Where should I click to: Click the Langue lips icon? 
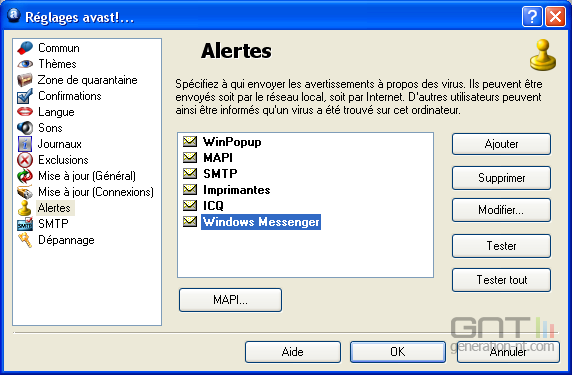25,112
